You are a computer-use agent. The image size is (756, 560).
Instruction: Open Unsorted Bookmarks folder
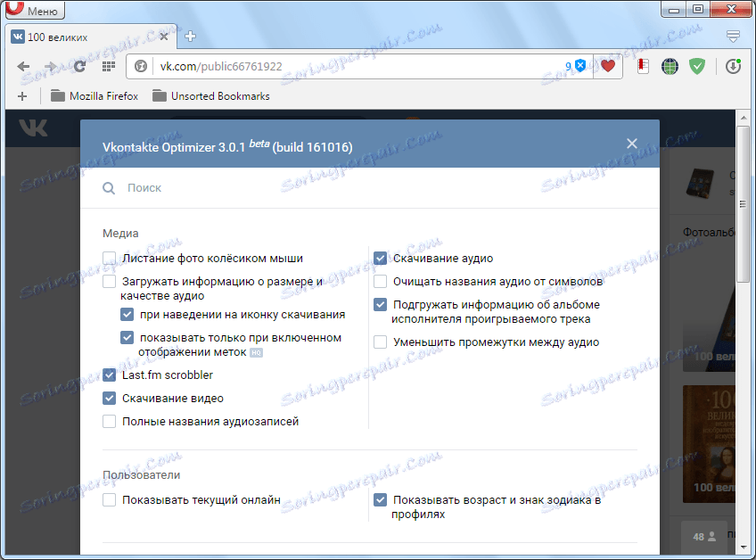point(211,96)
